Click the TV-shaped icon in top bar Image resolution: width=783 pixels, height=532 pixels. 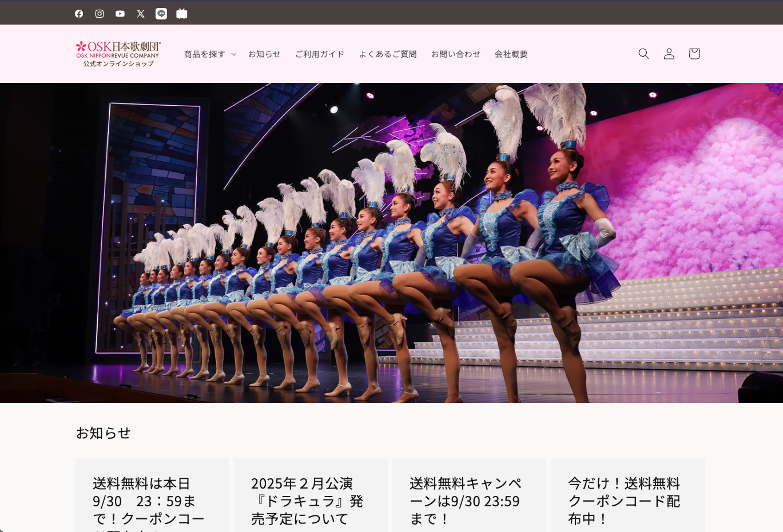[x=182, y=14]
